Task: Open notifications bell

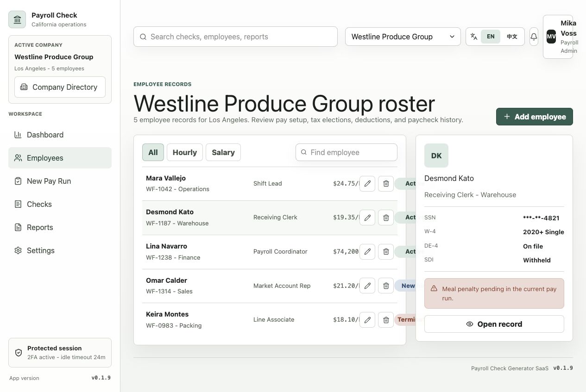Action: pyautogui.click(x=534, y=37)
